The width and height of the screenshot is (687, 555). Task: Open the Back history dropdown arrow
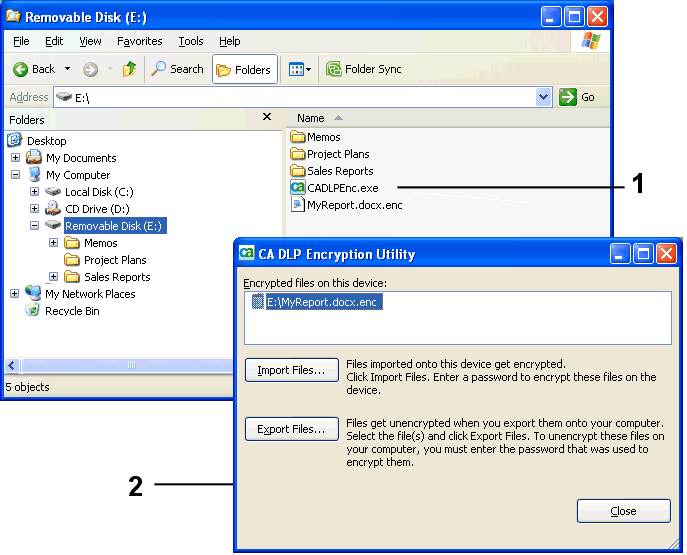click(67, 69)
